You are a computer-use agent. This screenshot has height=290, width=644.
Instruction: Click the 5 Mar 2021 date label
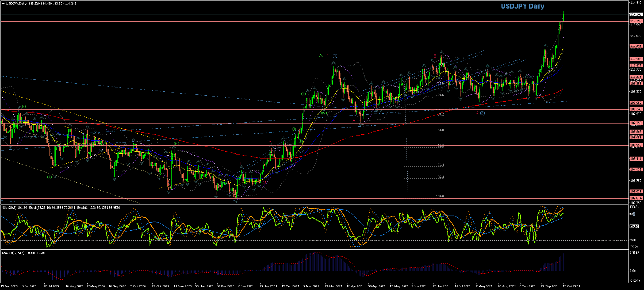pyautogui.click(x=310, y=286)
